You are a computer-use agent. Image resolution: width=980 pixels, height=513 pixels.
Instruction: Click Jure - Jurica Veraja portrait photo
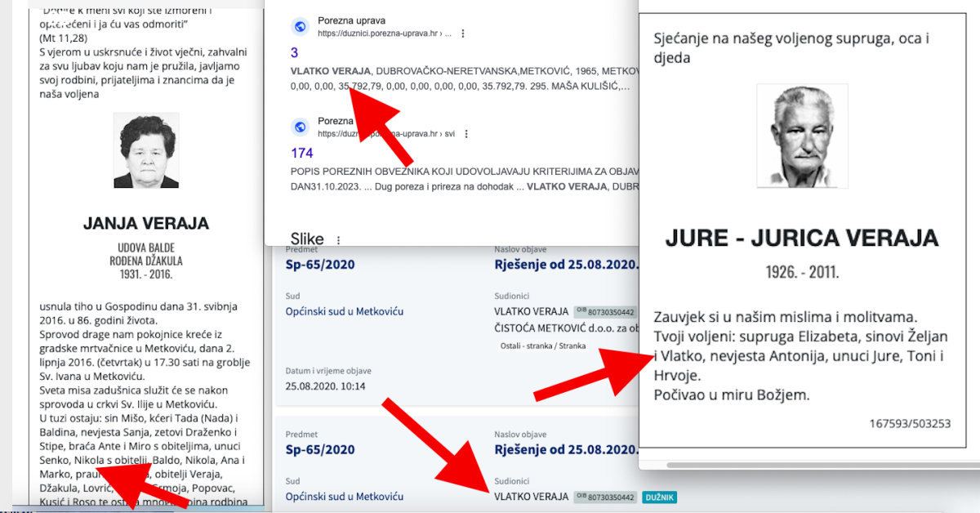point(802,136)
